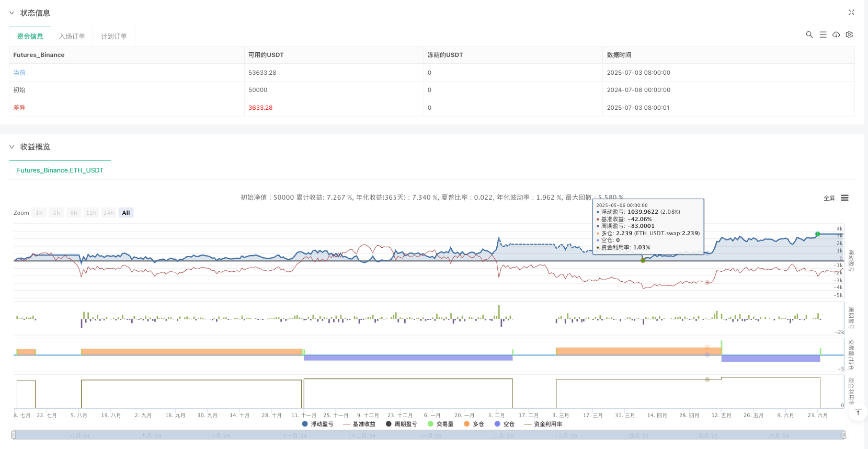Toggle the 交易量 legend item

tap(440, 424)
